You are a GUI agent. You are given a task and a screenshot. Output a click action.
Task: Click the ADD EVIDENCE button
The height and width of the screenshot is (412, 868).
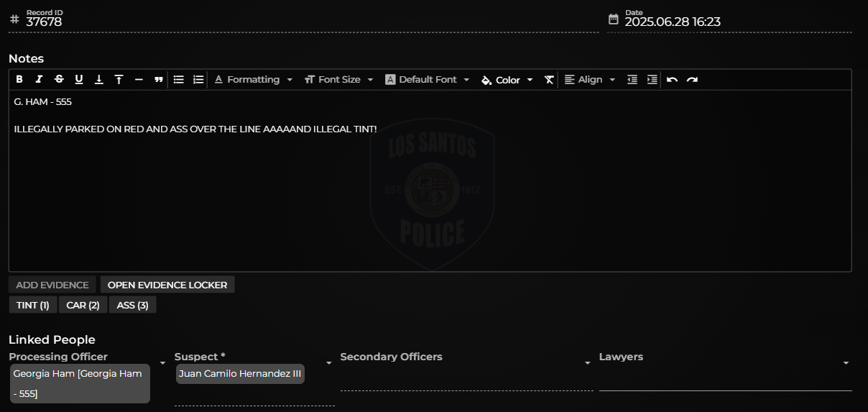[x=52, y=285]
